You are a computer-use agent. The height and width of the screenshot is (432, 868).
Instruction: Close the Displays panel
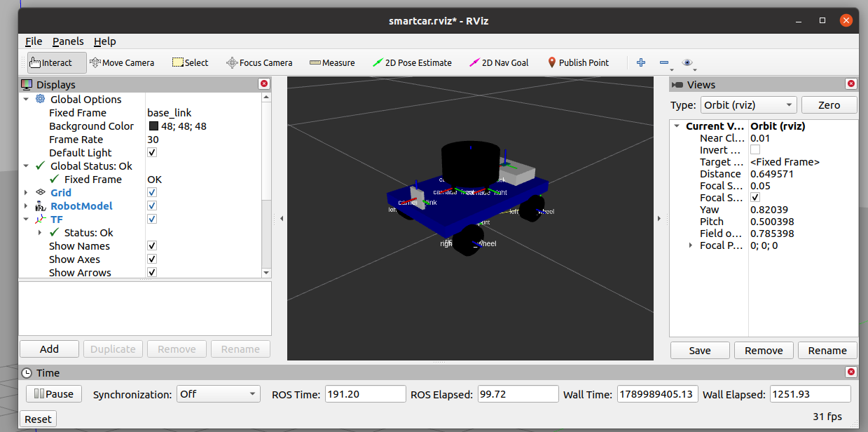pyautogui.click(x=264, y=84)
